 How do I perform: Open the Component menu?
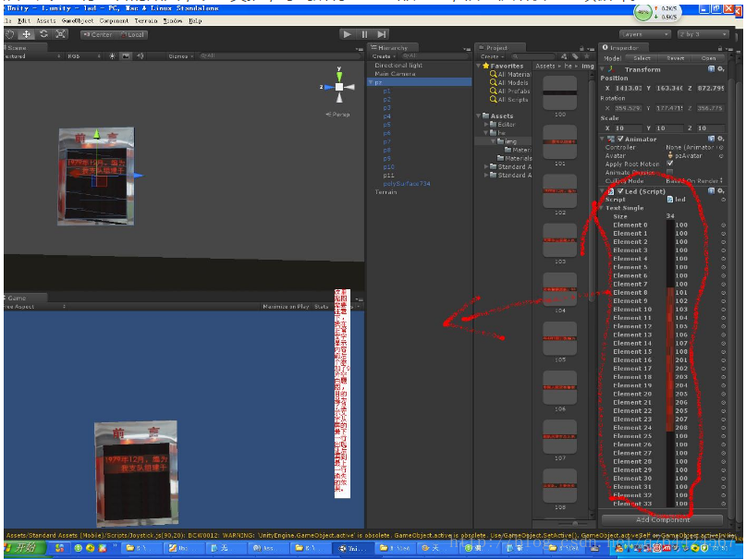tap(114, 21)
